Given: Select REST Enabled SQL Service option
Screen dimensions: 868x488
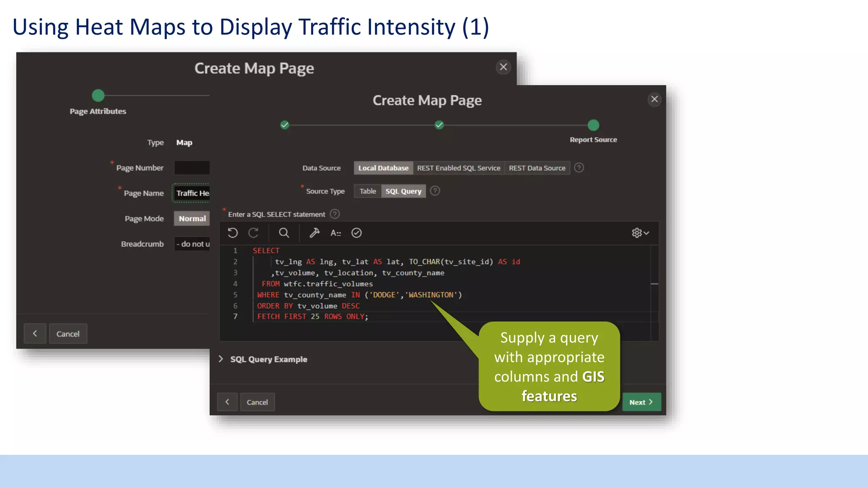Looking at the screenshot, I should click(x=459, y=168).
